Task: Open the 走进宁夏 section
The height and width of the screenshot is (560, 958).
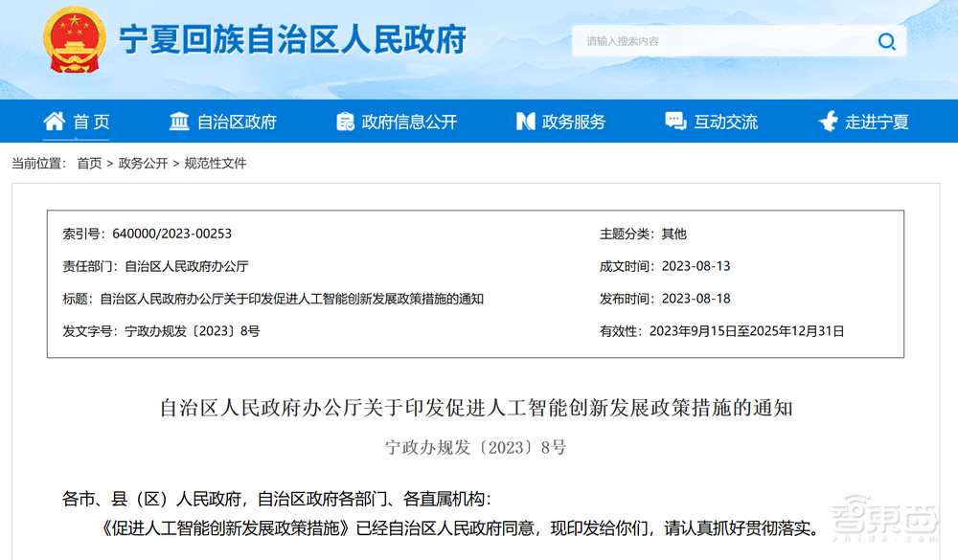Action: click(x=877, y=121)
